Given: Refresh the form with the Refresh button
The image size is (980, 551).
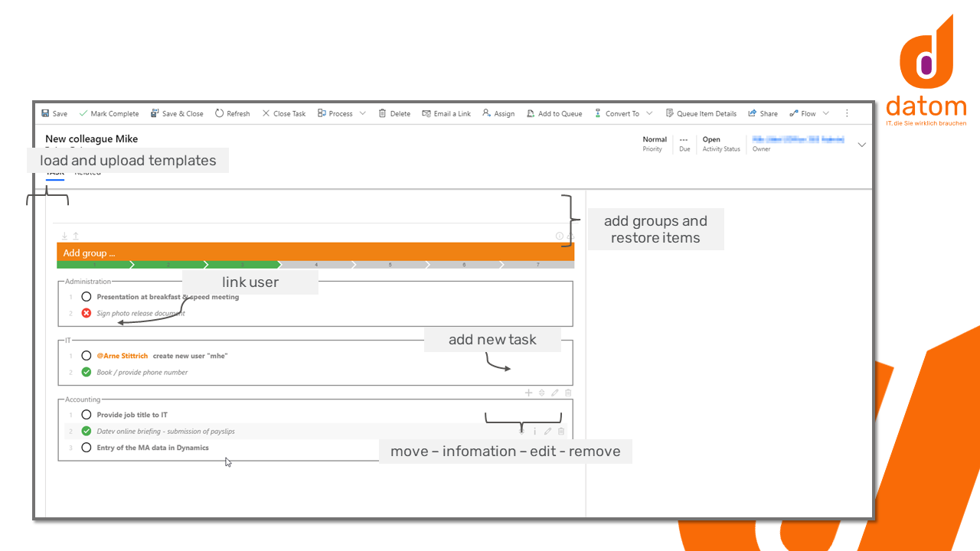Looking at the screenshot, I should pos(233,113).
